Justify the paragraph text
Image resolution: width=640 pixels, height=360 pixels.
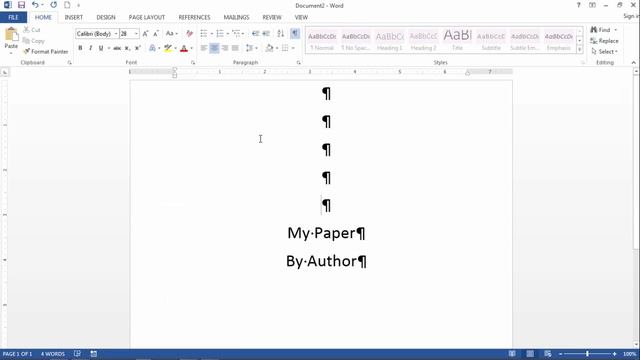pyautogui.click(x=236, y=48)
